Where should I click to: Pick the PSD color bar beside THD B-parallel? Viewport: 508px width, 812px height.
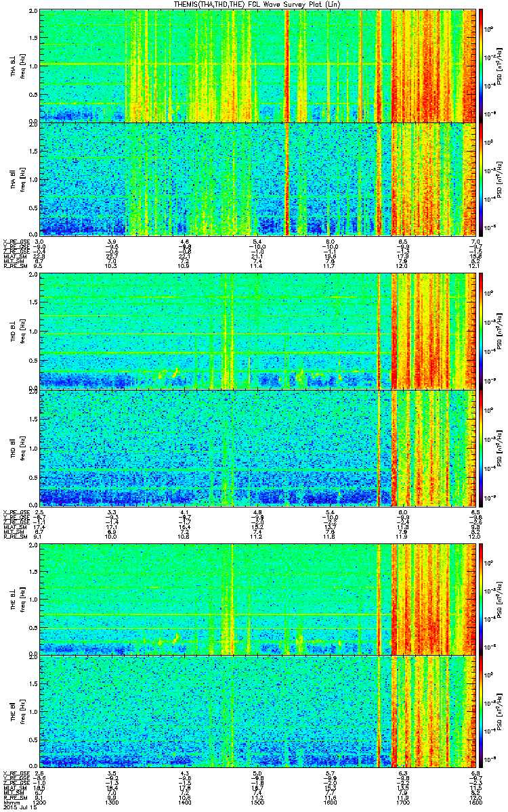(x=481, y=447)
